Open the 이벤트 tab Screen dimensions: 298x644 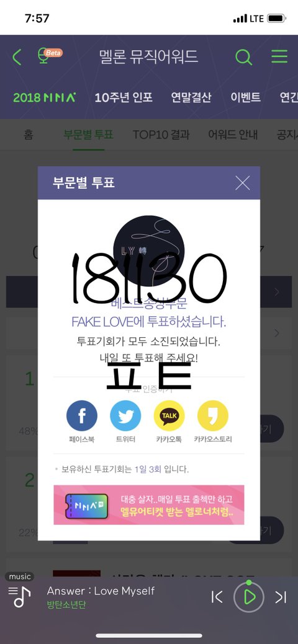[x=245, y=97]
